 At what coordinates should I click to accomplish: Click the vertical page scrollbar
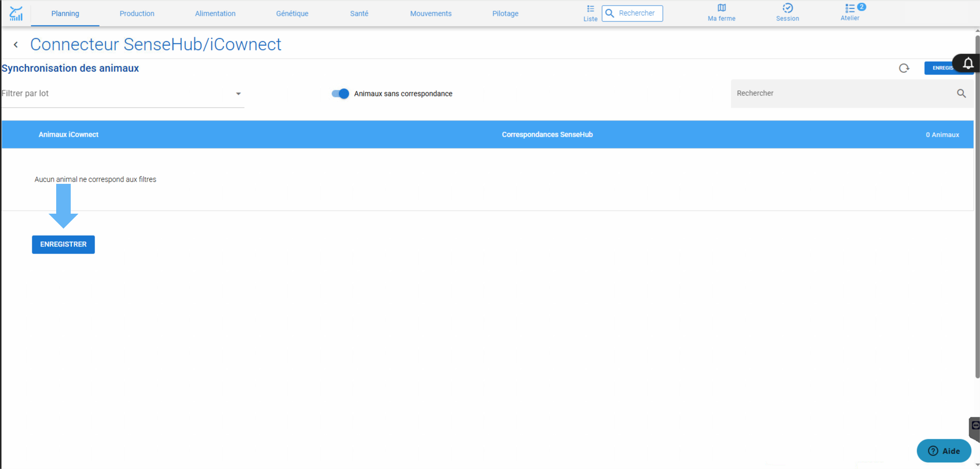(977, 207)
